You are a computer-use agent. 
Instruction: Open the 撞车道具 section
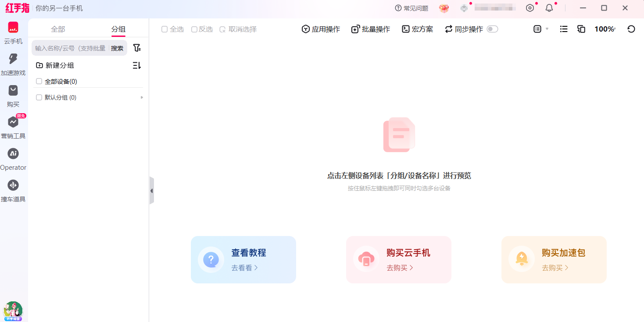13,190
